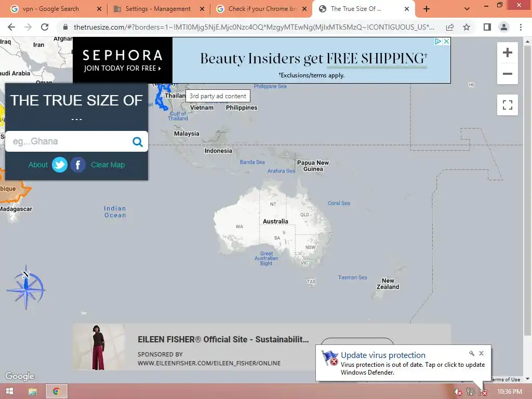Click Update virus protection heading
This screenshot has height=399, width=532.
383,355
